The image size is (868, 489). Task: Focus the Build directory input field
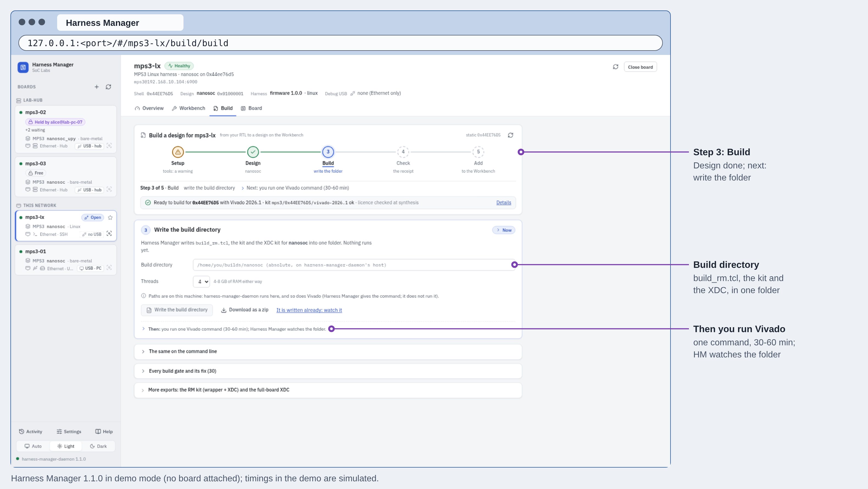pos(354,265)
